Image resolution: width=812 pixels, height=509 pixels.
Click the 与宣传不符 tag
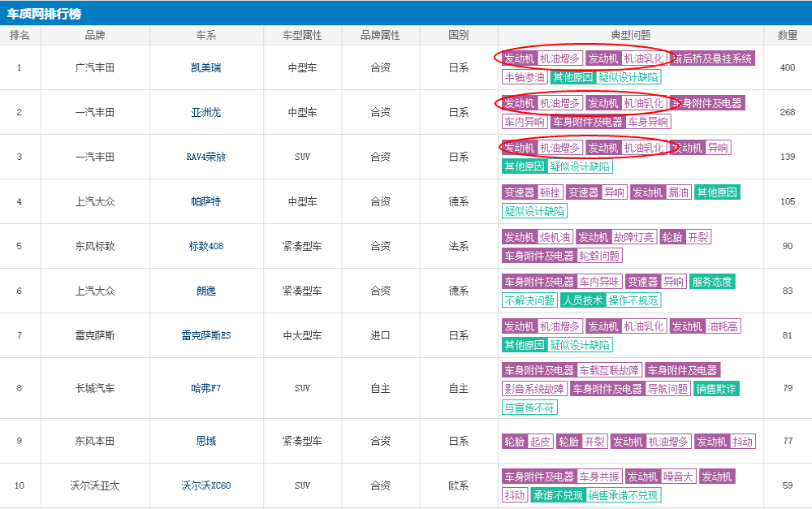click(529, 408)
